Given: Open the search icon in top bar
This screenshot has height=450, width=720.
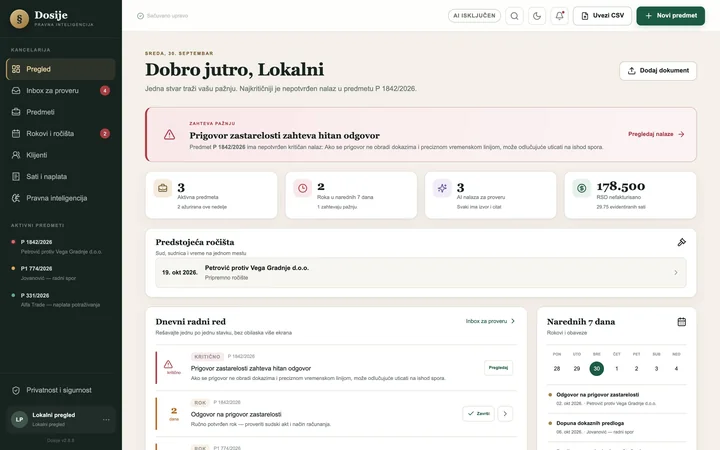Looking at the screenshot, I should 514,16.
